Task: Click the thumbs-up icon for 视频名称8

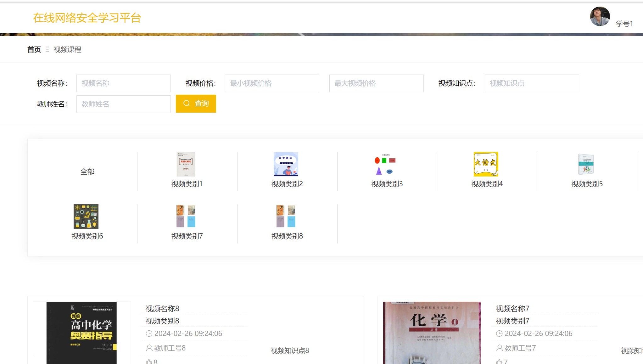Action: 149,361
